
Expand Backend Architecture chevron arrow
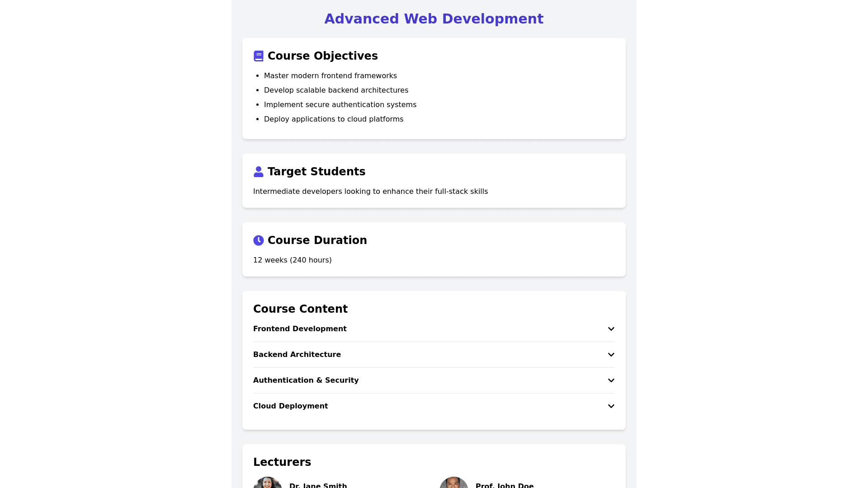(x=611, y=355)
